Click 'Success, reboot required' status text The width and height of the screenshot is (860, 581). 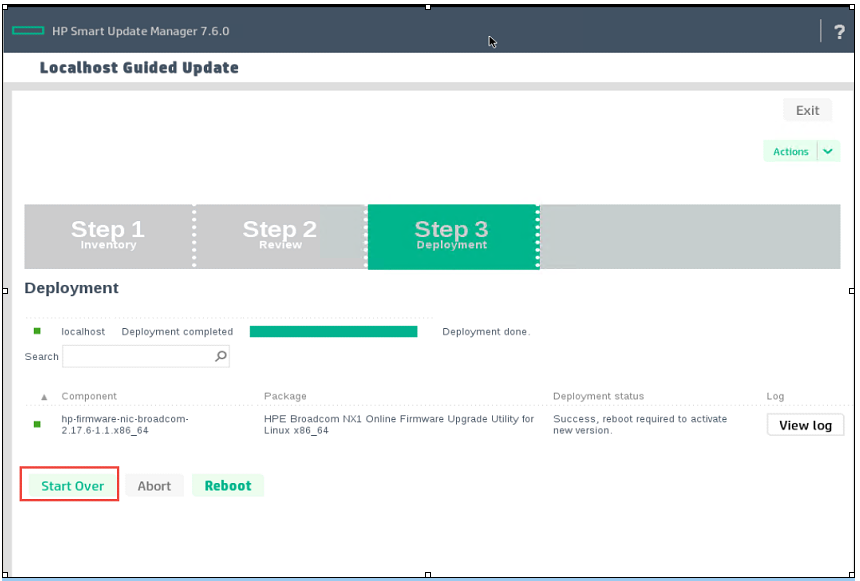pos(640,425)
